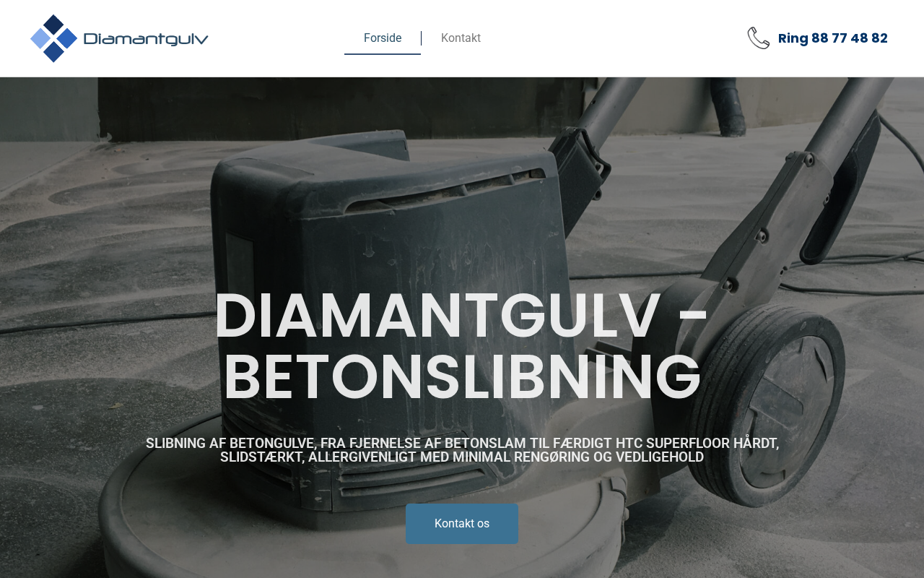Click the underline beneath the Forside tab
Image resolution: width=924 pixels, height=578 pixels.
click(x=383, y=54)
